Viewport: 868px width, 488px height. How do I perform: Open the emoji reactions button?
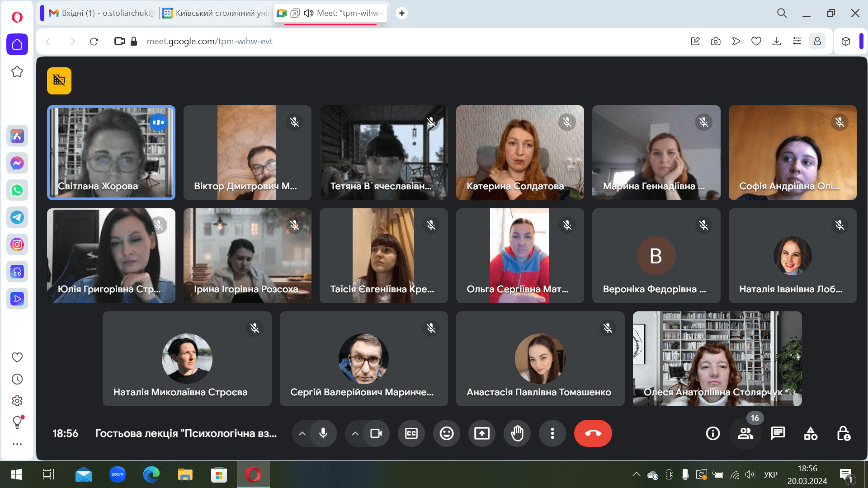click(x=447, y=433)
